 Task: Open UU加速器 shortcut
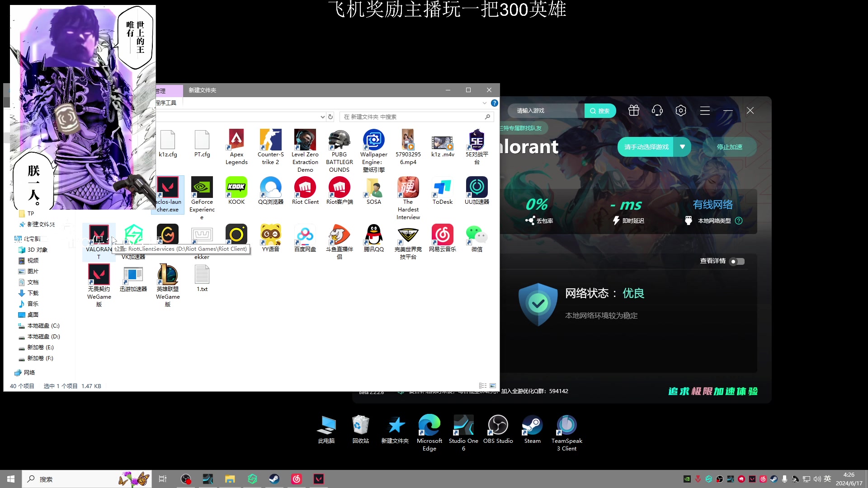(x=477, y=191)
